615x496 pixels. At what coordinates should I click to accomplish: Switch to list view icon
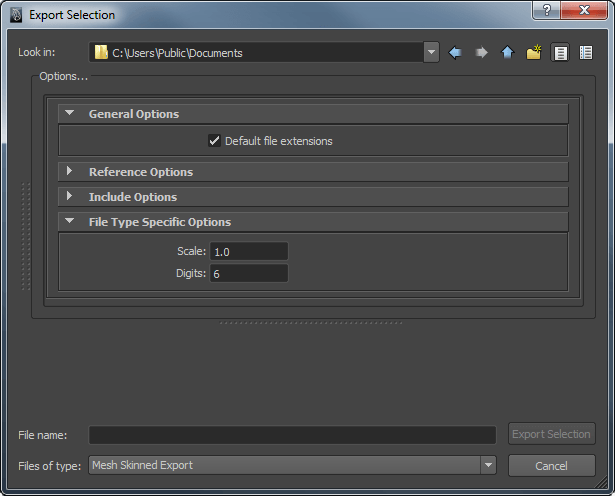coord(560,53)
